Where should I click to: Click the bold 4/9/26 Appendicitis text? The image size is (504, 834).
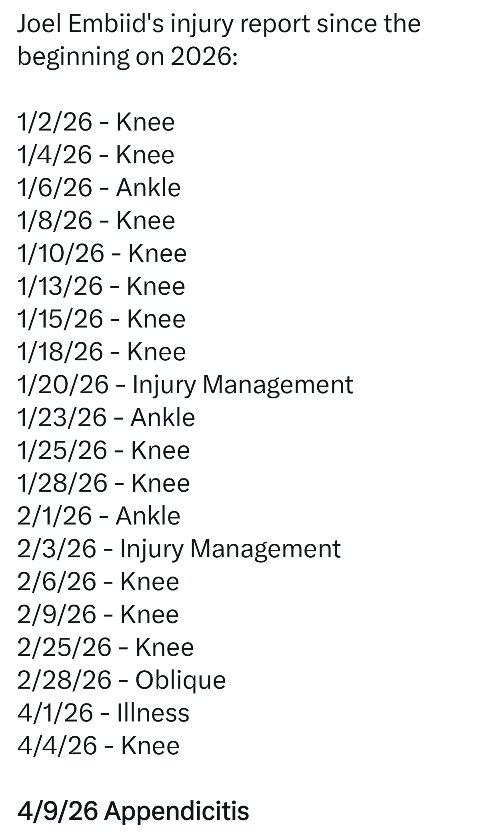pos(133,811)
